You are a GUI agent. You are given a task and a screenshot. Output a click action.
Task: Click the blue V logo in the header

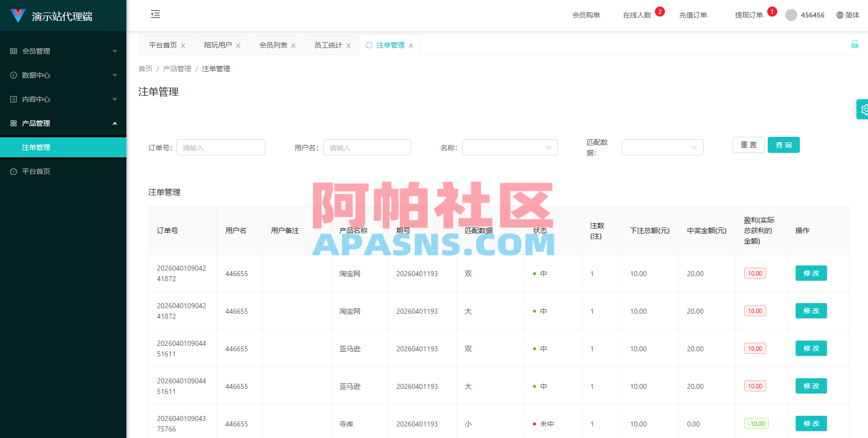(x=18, y=16)
